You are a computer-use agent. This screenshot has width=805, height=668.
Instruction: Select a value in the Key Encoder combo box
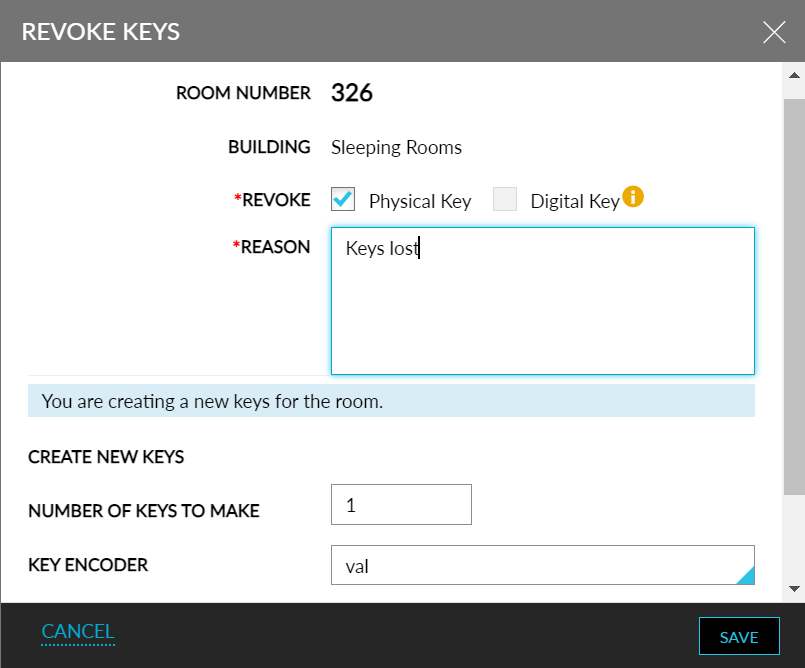(543, 565)
